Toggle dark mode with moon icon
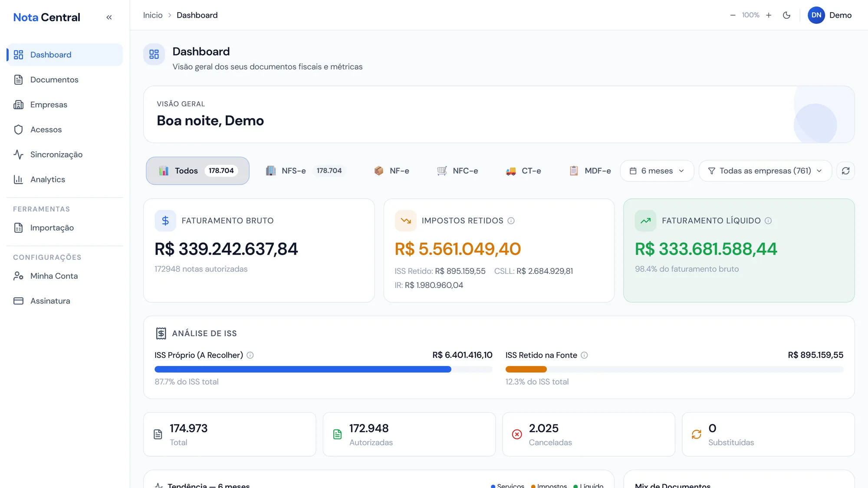The image size is (868, 488). (786, 15)
